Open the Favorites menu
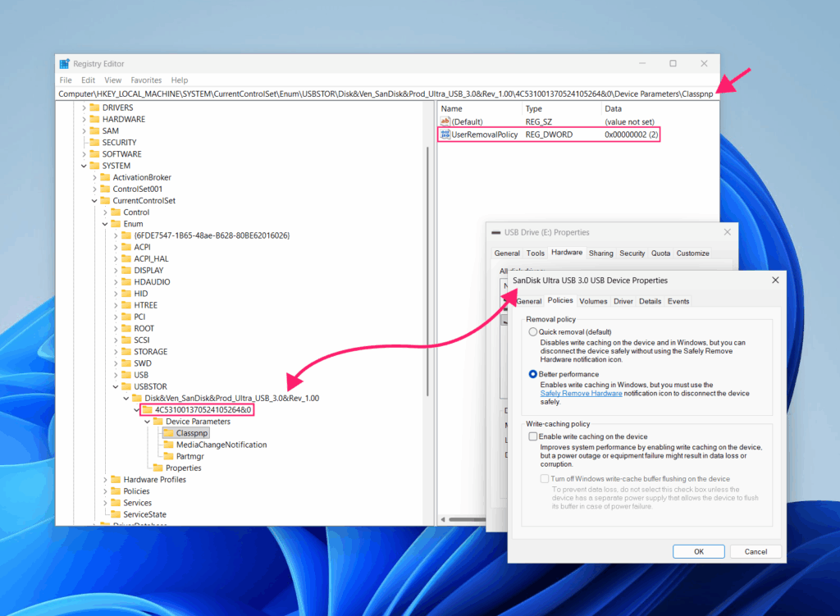This screenshot has width=840, height=616. click(146, 80)
